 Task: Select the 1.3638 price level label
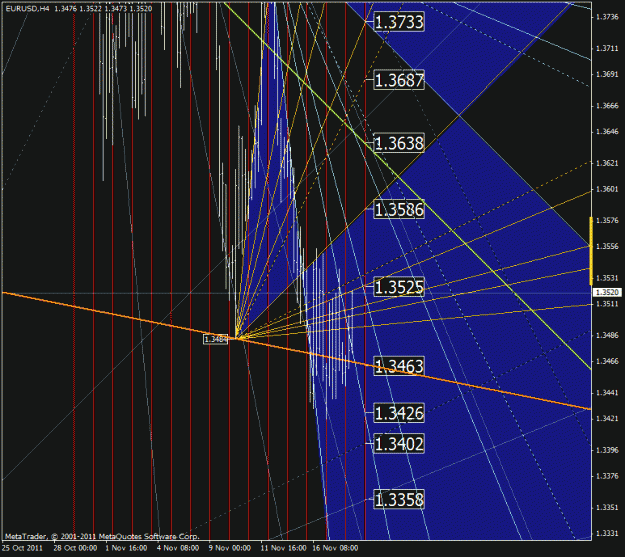pos(399,143)
